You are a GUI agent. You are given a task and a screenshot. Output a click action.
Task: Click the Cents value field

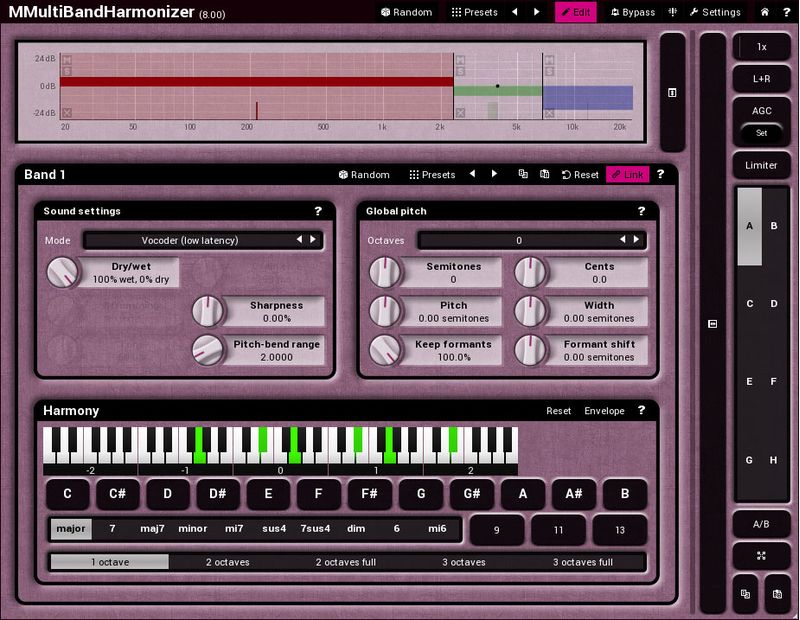(x=599, y=272)
